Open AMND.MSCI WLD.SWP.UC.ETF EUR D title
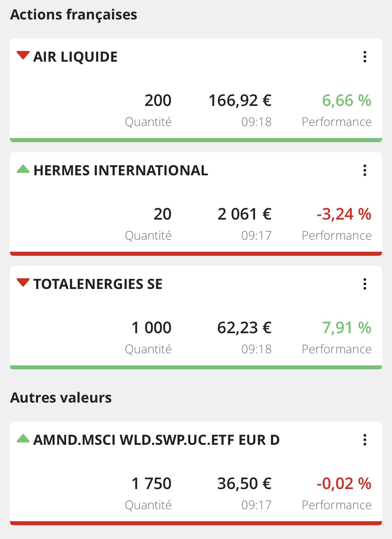Viewport: 392px width, 539px height. pos(156,440)
